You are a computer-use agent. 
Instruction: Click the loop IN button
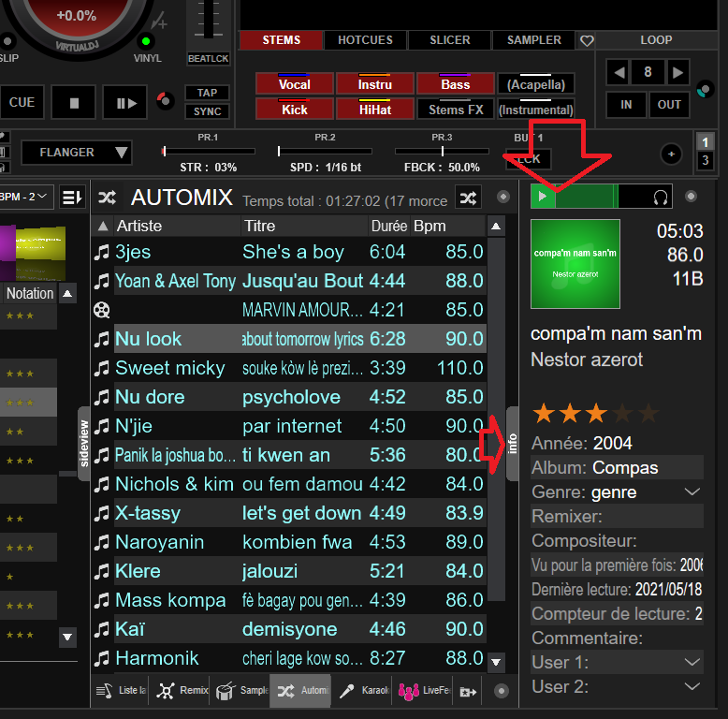click(626, 105)
